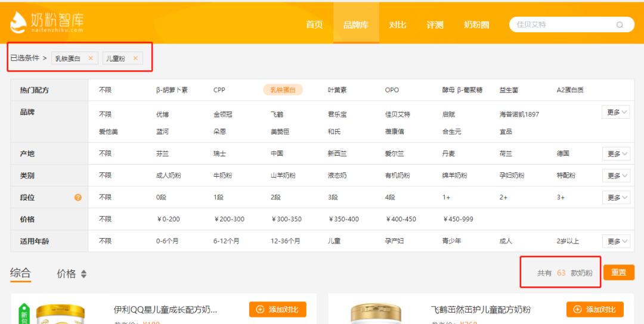Add 伊利QQ星 product to 添加对比
This screenshot has width=644, height=324.
point(278,310)
